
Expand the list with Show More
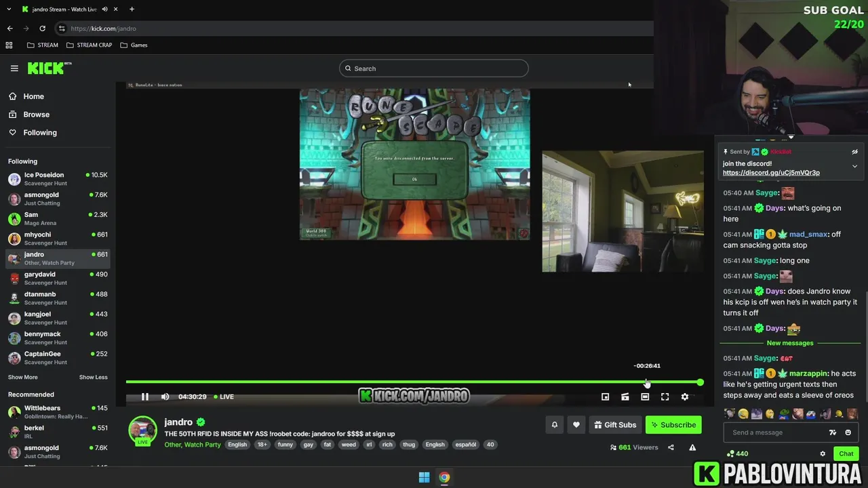[x=23, y=378]
